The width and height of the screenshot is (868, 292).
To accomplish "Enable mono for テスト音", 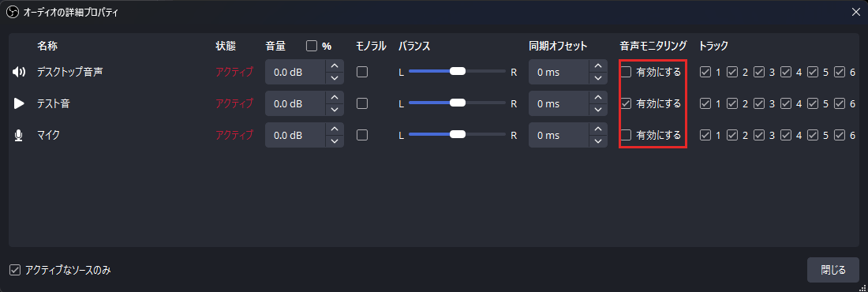I will tap(362, 103).
